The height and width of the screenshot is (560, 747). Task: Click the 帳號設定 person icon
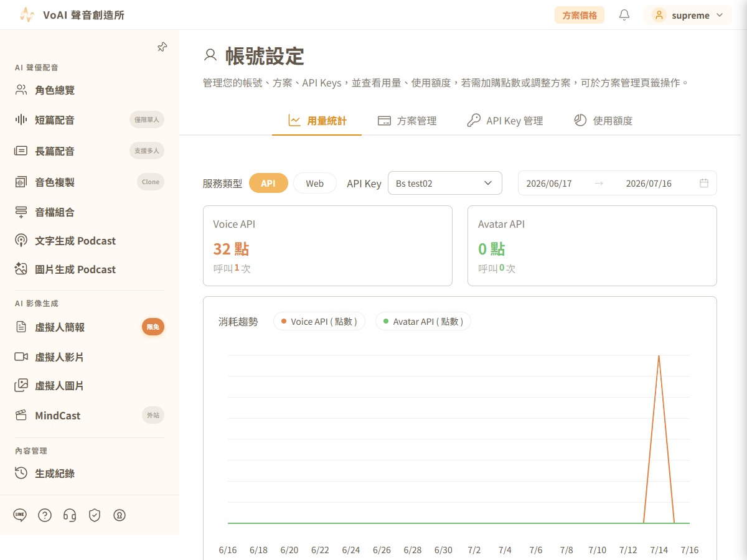210,55
